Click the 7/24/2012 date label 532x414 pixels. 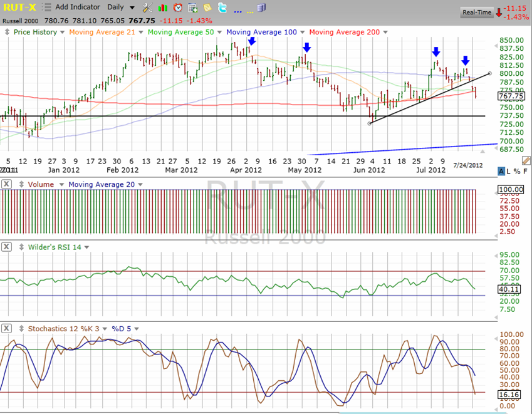[x=468, y=165]
